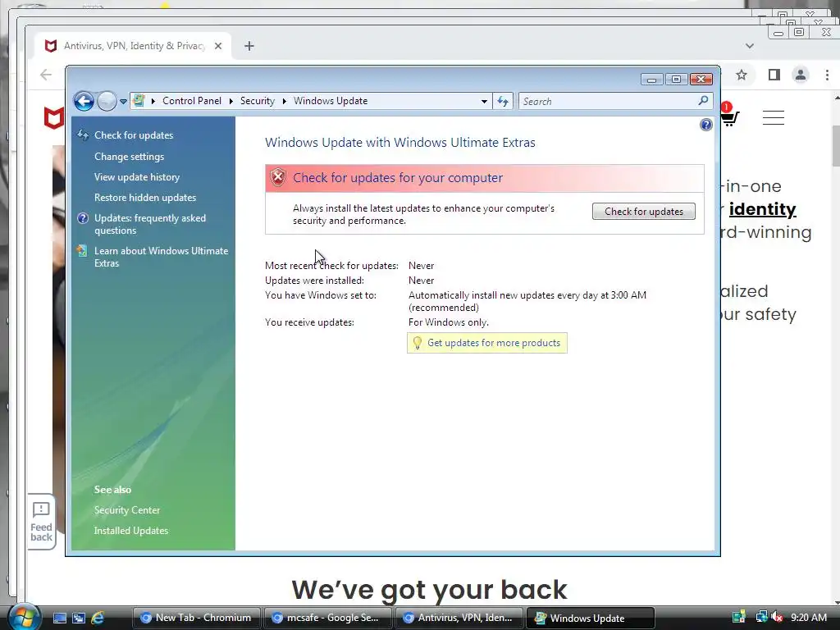Select Windows Update breadcrumb segment
This screenshot has height=630, width=840.
(x=331, y=101)
